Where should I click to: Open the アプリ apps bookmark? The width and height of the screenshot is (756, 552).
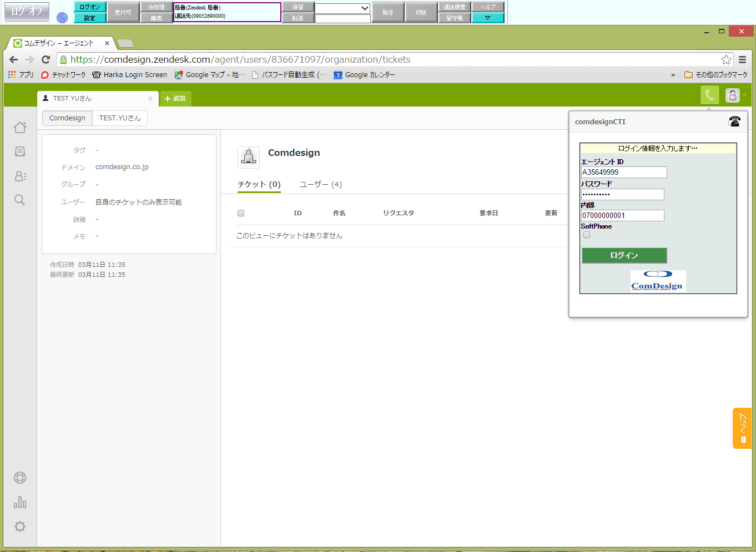pos(21,74)
